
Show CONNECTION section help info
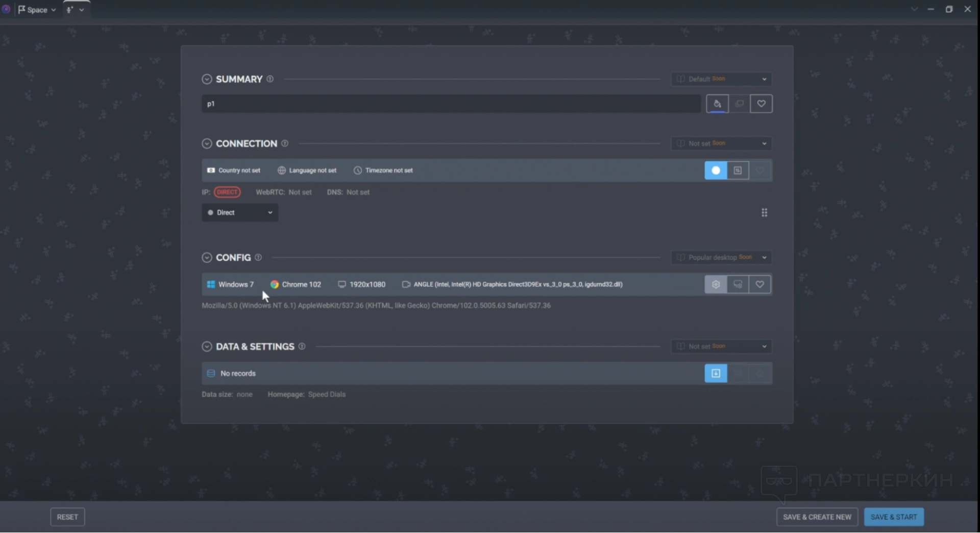click(x=285, y=144)
